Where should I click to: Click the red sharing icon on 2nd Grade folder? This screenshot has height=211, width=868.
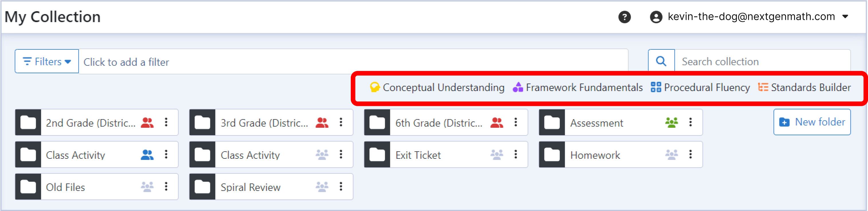pos(147,123)
